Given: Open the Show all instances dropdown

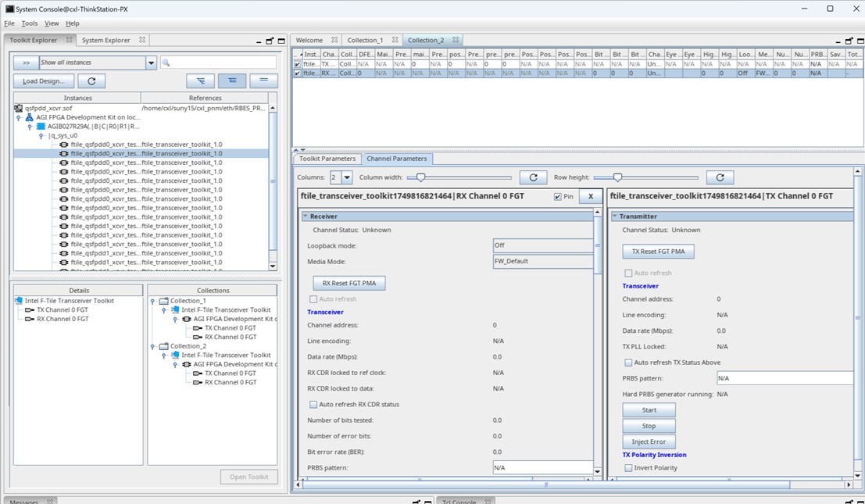Looking at the screenshot, I should coord(151,63).
